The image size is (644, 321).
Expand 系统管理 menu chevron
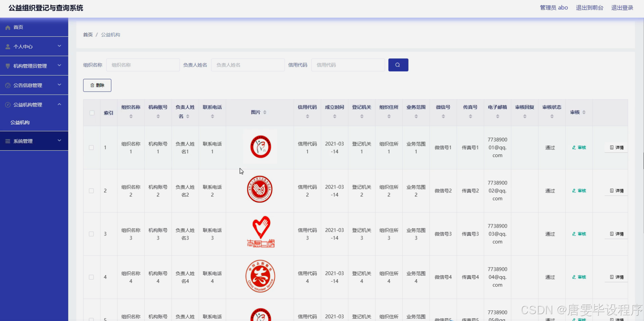[x=59, y=140]
